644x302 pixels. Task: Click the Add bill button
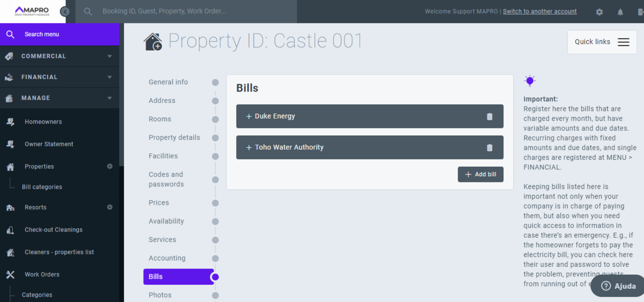[480, 174]
